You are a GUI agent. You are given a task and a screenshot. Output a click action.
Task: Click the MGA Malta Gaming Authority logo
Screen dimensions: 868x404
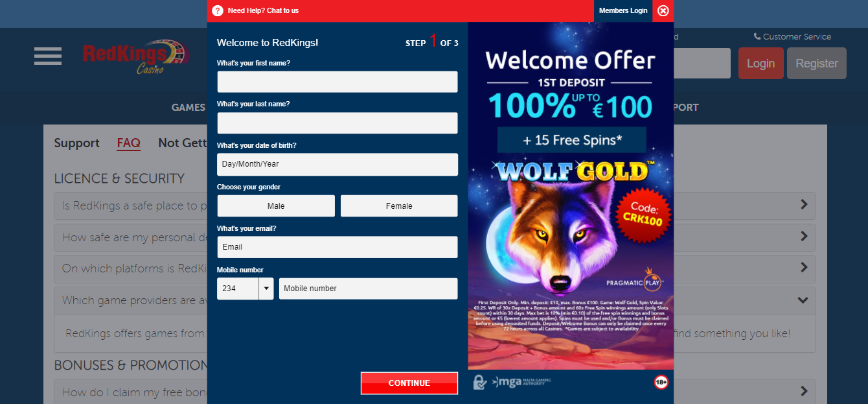[x=521, y=382]
